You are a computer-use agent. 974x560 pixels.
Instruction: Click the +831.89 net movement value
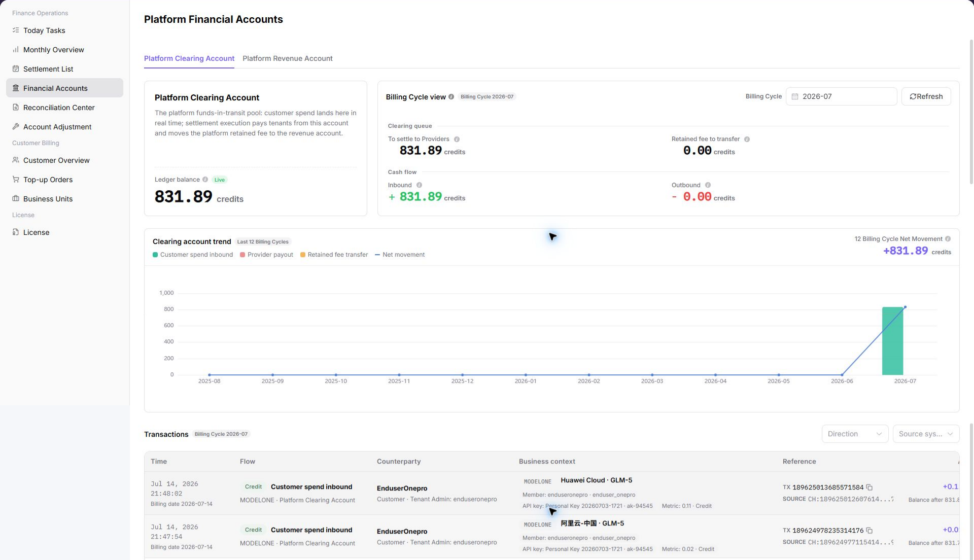point(906,251)
